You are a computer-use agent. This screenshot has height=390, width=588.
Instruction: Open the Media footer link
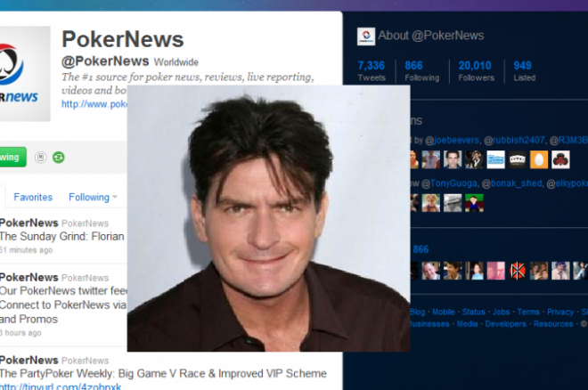click(x=467, y=324)
